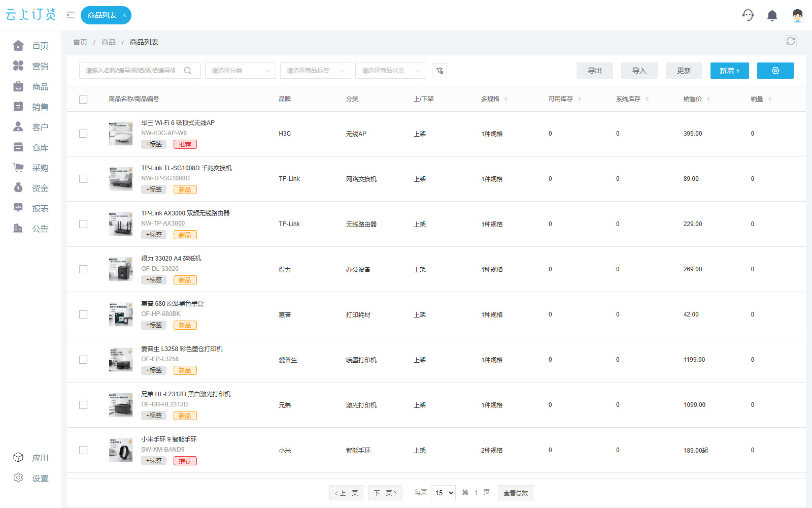
Task: Check the 华三 Wi-Fi 6 吸顶式无线AP row
Action: click(x=83, y=134)
